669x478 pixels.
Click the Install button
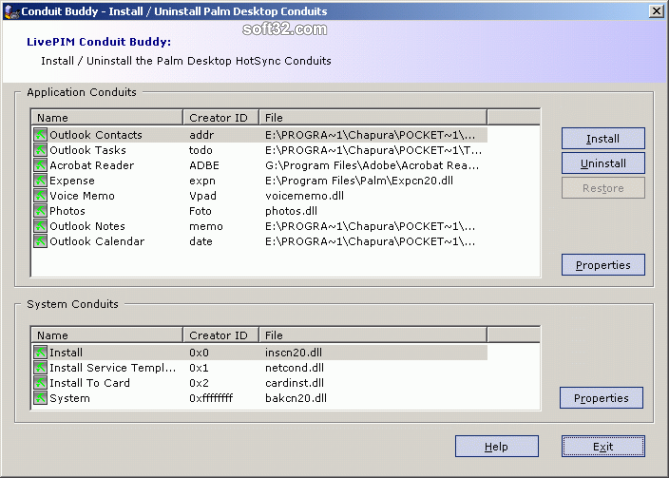(x=603, y=138)
